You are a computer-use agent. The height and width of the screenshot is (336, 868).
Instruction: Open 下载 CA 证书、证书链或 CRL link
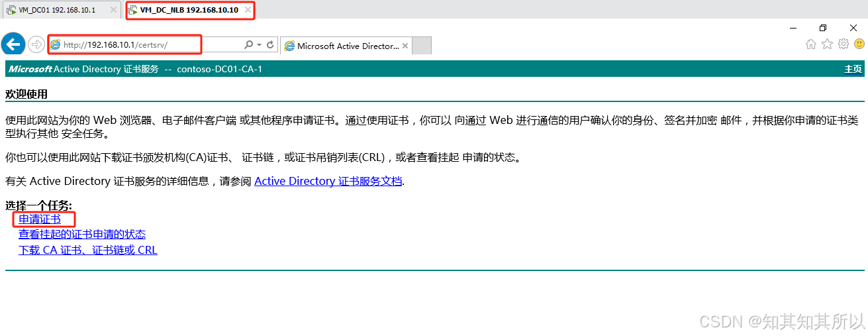[88, 250]
